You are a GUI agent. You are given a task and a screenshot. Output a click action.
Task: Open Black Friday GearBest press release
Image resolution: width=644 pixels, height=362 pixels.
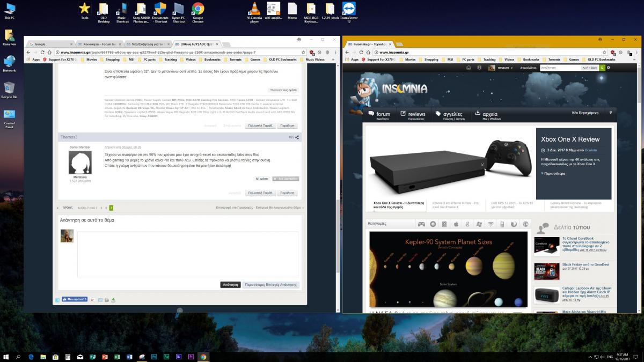tap(586, 264)
